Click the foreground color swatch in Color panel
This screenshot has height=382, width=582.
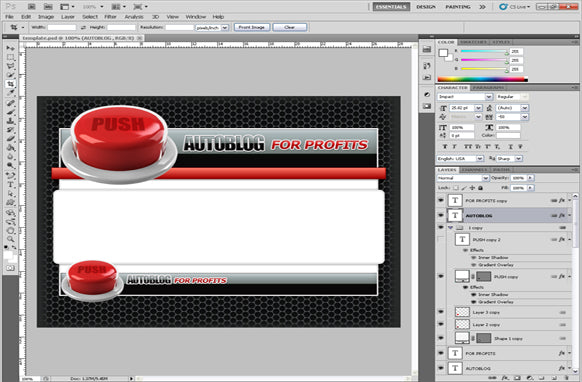pyautogui.click(x=443, y=53)
